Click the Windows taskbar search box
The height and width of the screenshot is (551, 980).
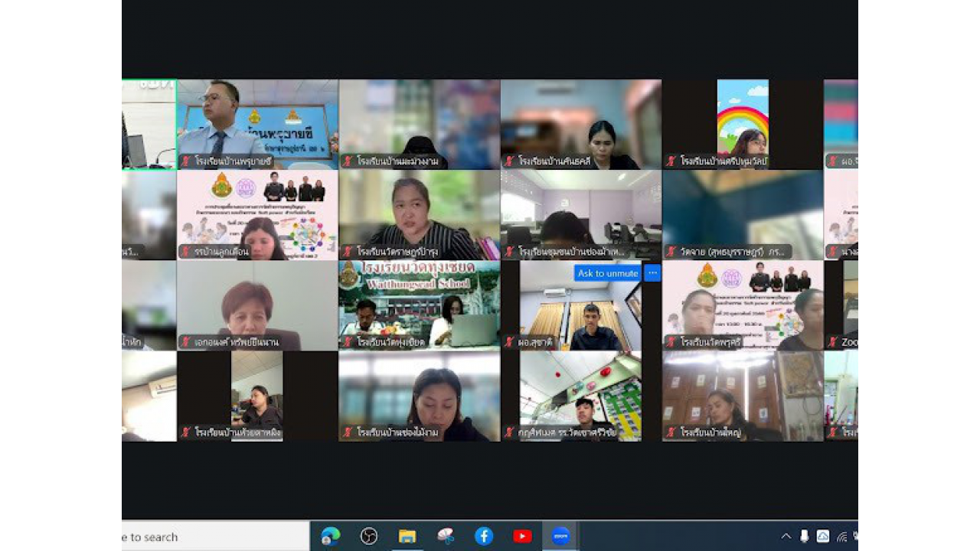(x=214, y=536)
